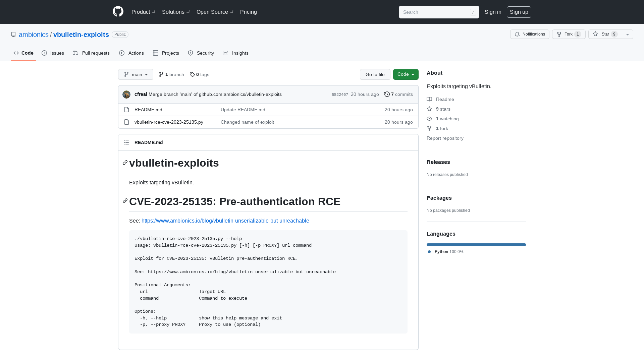The height and width of the screenshot is (362, 644).
Task: Open the GitHub homepage logo
Action: [118, 12]
